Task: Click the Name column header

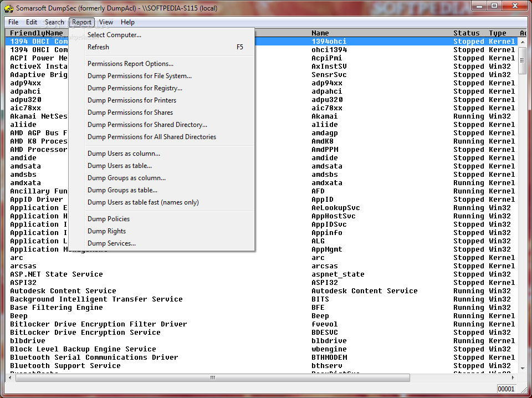Action: [320, 33]
